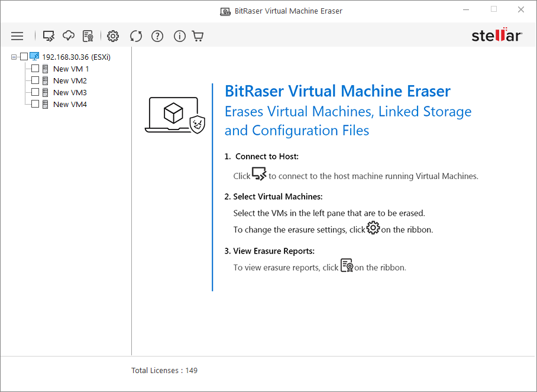Tick the New VM2 checkbox
The image size is (537, 392).
tap(35, 80)
